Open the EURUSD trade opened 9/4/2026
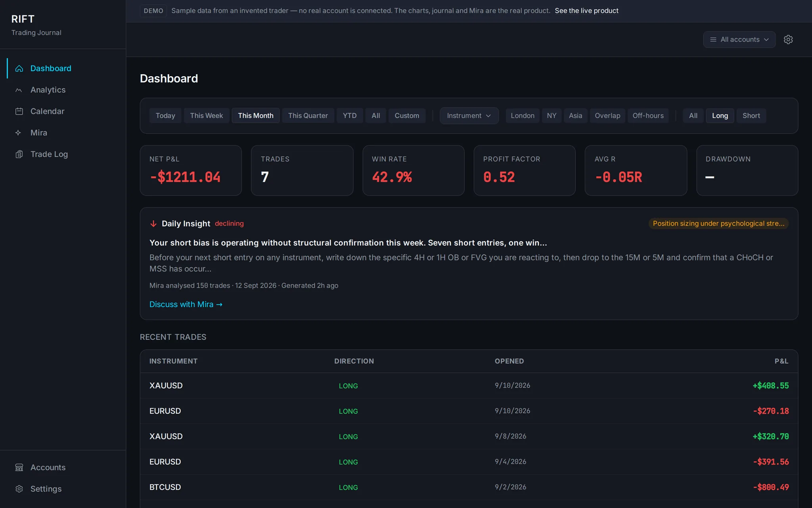This screenshot has height=508, width=812. (x=469, y=462)
